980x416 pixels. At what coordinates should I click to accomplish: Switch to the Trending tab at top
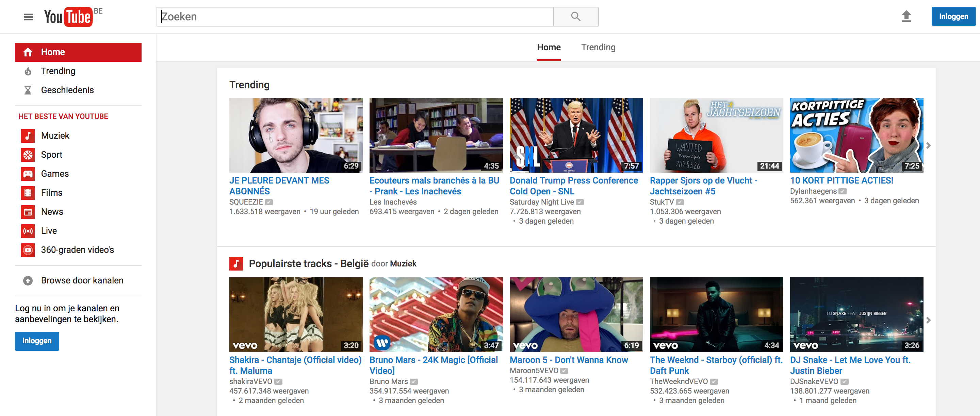pos(598,48)
